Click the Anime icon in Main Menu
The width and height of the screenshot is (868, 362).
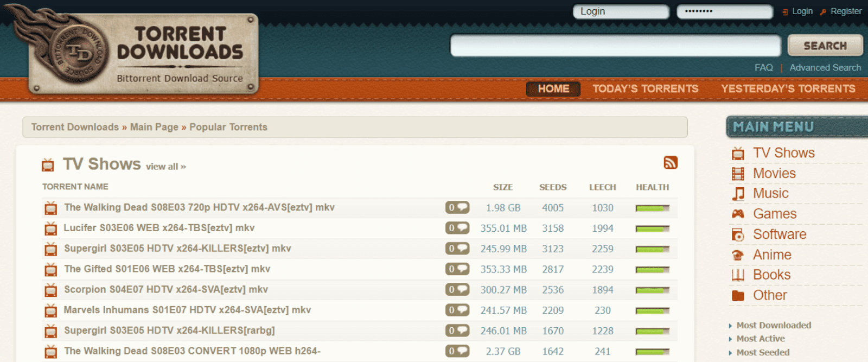click(x=738, y=255)
